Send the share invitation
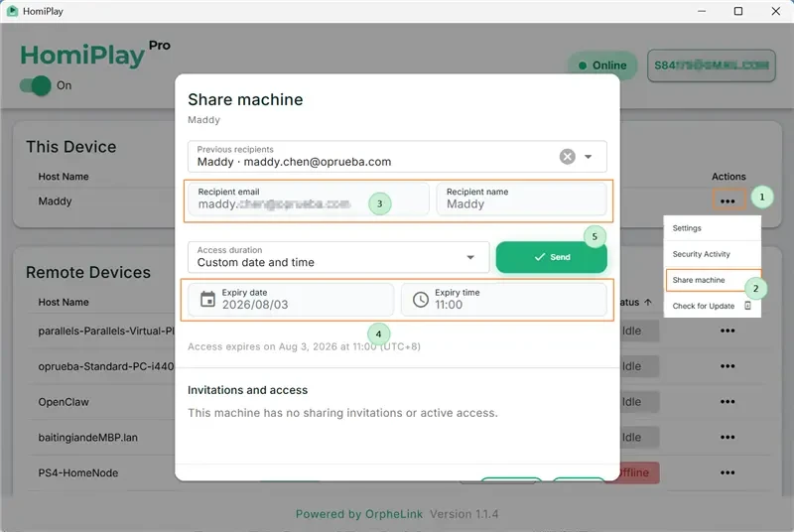Viewport: 794px width, 532px height. coord(552,257)
